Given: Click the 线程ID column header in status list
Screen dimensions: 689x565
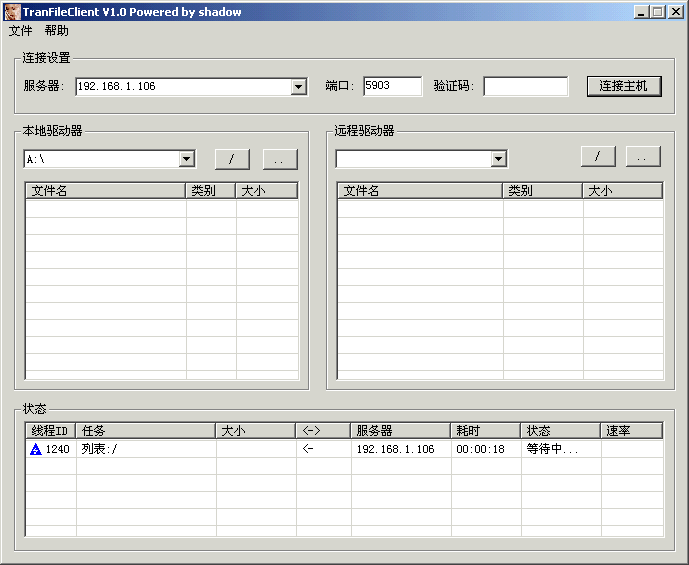Looking at the screenshot, I should pyautogui.click(x=50, y=431).
